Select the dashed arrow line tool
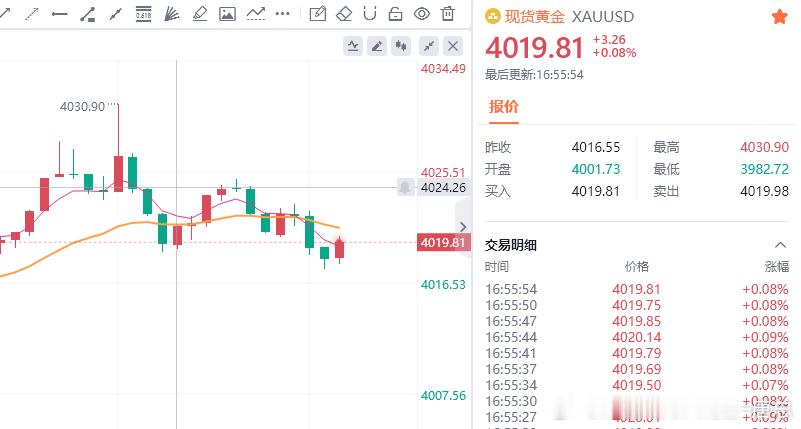This screenshot has width=801, height=429. click(x=32, y=14)
